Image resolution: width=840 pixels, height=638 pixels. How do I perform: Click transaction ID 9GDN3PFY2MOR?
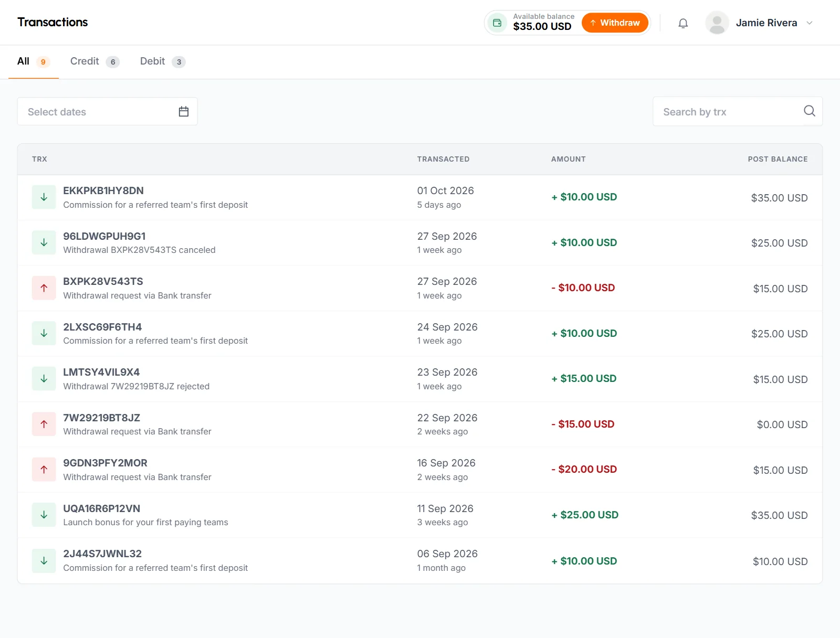click(x=106, y=463)
